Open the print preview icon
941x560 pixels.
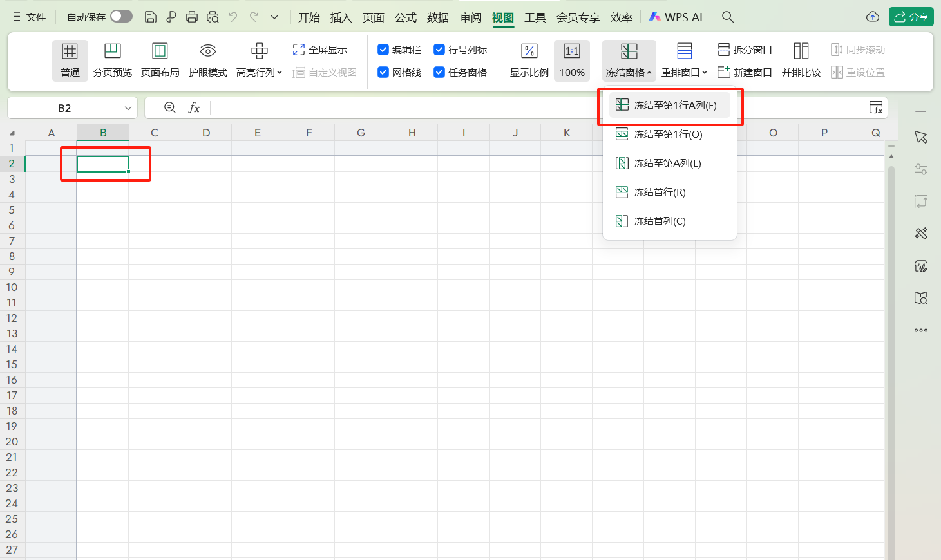pyautogui.click(x=213, y=17)
